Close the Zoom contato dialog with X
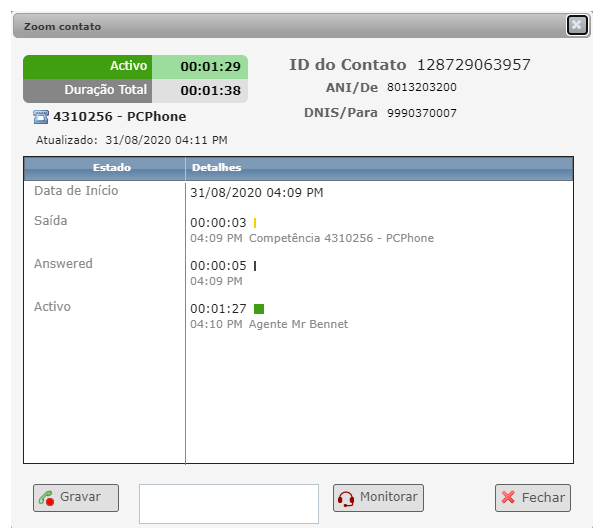This screenshot has height=531, width=595. [x=577, y=25]
